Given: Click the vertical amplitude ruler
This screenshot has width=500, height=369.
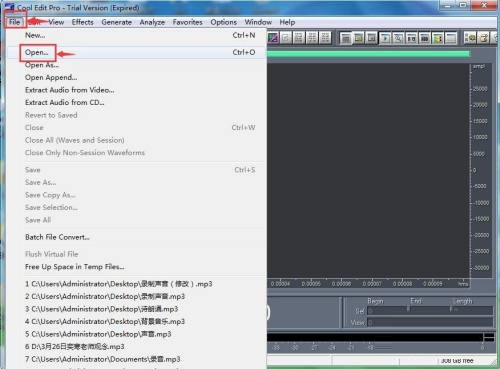Looking at the screenshot, I should pyautogui.click(x=481, y=170).
